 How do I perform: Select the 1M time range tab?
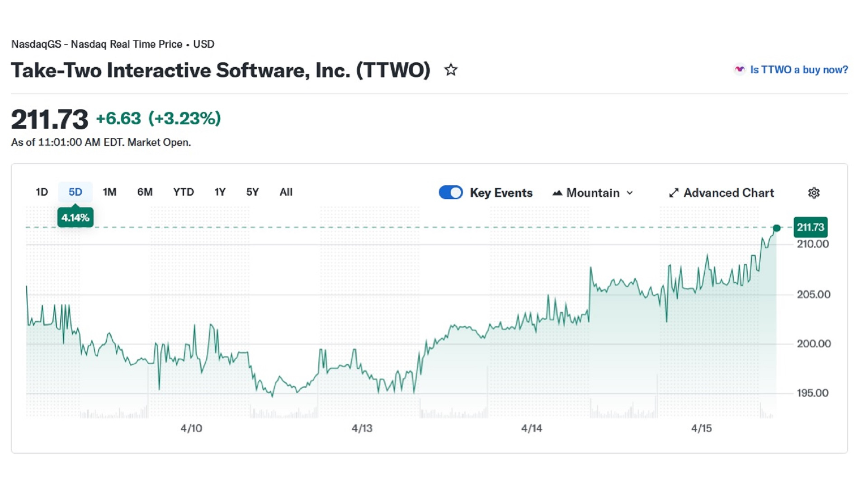(x=109, y=192)
